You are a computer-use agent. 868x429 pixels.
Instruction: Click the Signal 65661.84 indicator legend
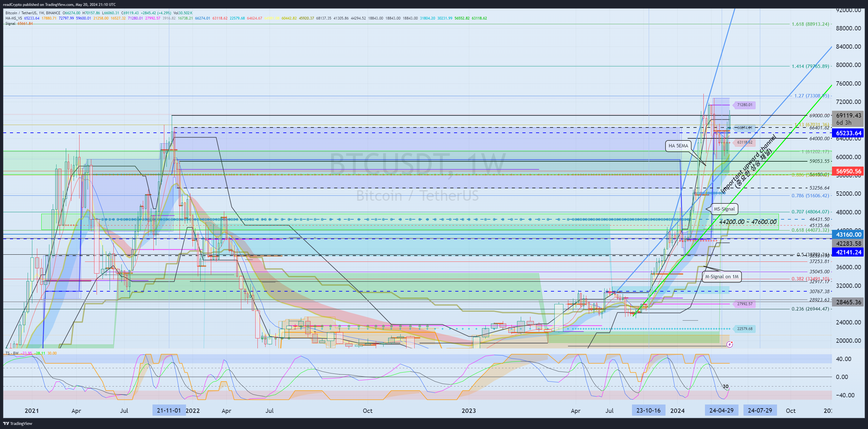click(x=19, y=24)
